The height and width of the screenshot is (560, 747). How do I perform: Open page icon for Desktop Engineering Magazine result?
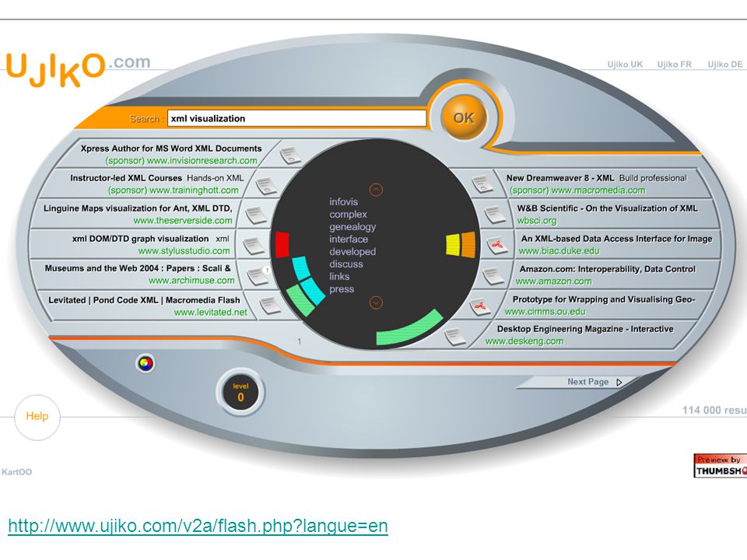pyautogui.click(x=455, y=337)
